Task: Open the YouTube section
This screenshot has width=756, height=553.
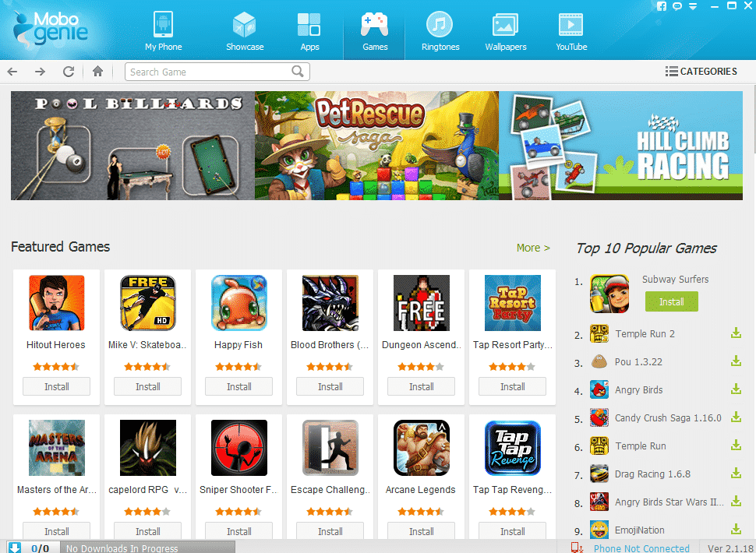Action: tap(571, 30)
